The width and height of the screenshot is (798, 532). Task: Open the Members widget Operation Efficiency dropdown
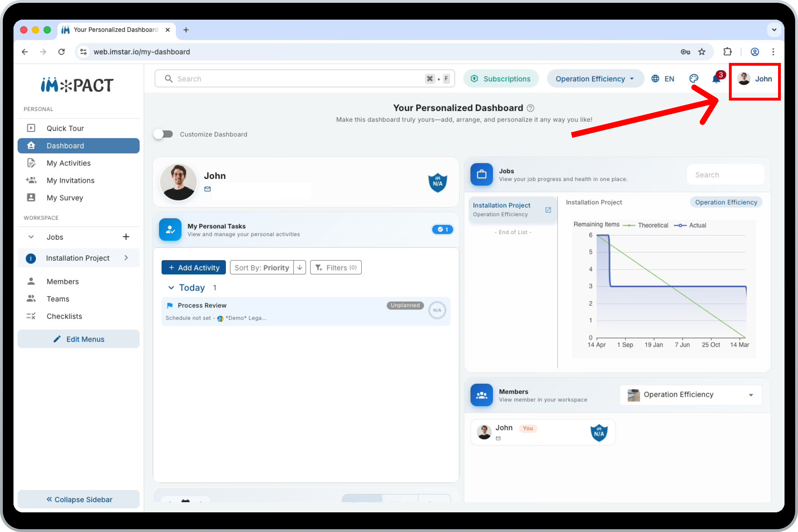[691, 395]
